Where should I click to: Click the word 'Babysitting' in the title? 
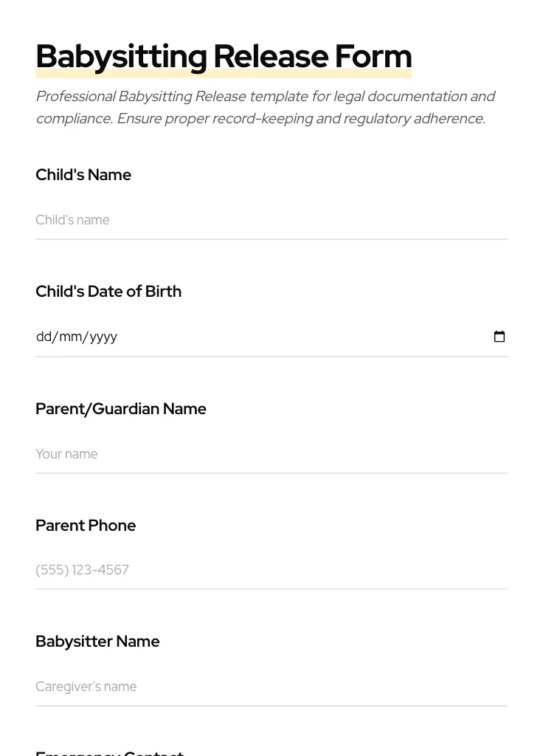click(121, 57)
